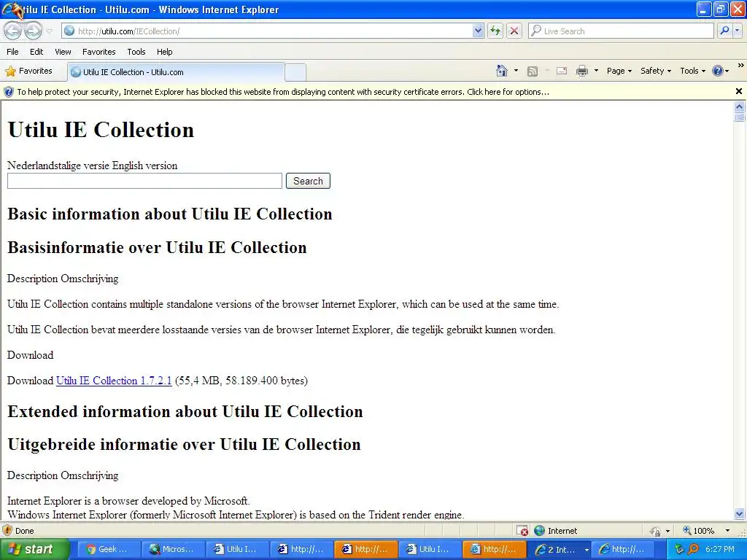Click the information bar shield icon
This screenshot has height=560, width=747.
(9, 92)
